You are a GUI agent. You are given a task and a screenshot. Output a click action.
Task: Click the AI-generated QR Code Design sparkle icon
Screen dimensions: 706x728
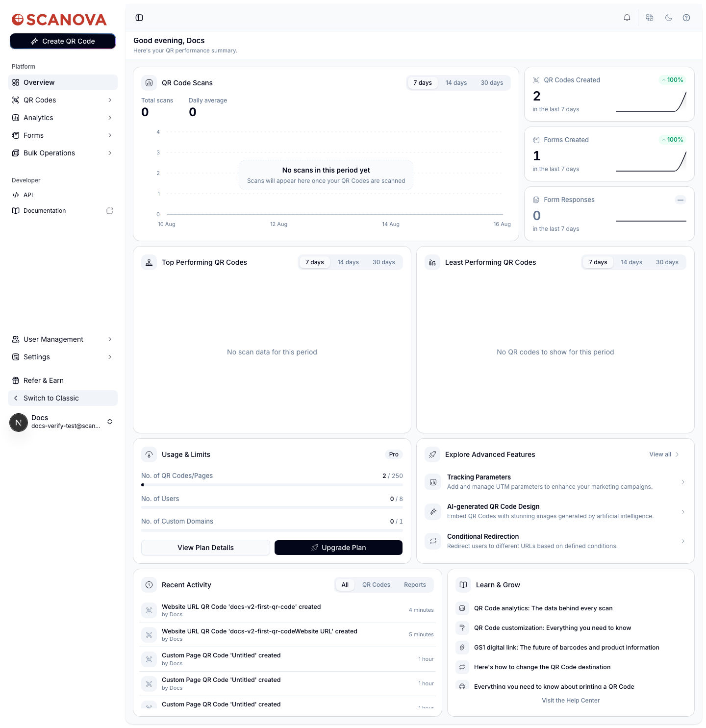[x=433, y=511]
